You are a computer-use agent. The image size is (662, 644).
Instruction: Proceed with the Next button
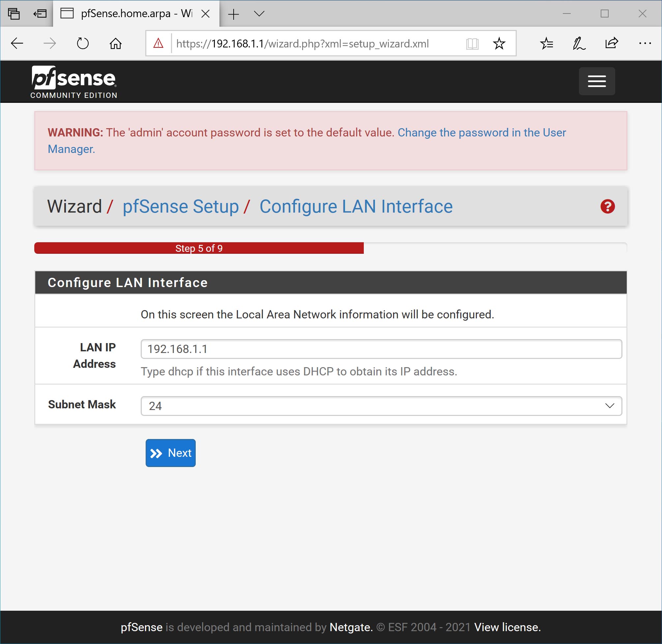point(170,453)
